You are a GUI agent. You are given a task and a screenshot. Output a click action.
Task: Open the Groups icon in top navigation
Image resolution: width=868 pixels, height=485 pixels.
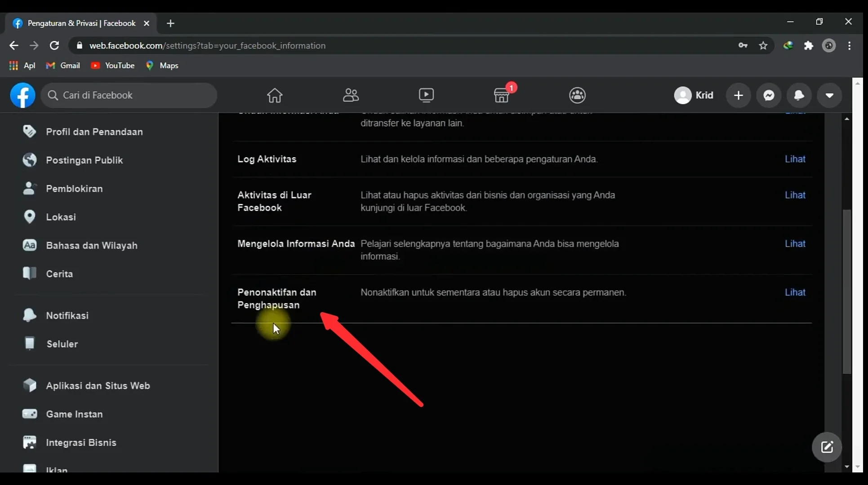point(578,95)
